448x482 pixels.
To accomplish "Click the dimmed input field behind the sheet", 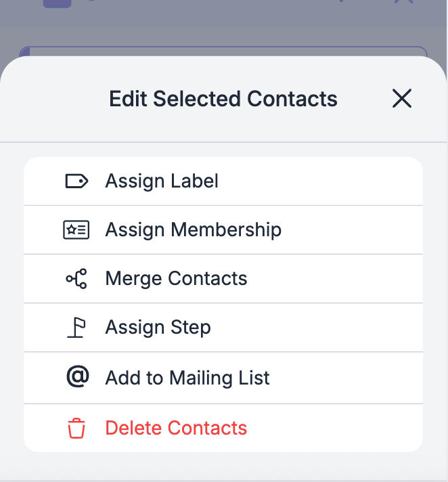I will point(223,51).
